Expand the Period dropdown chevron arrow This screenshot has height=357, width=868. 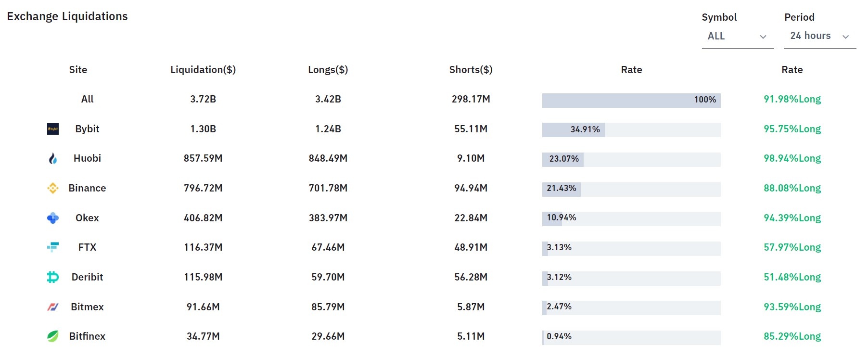(x=846, y=37)
